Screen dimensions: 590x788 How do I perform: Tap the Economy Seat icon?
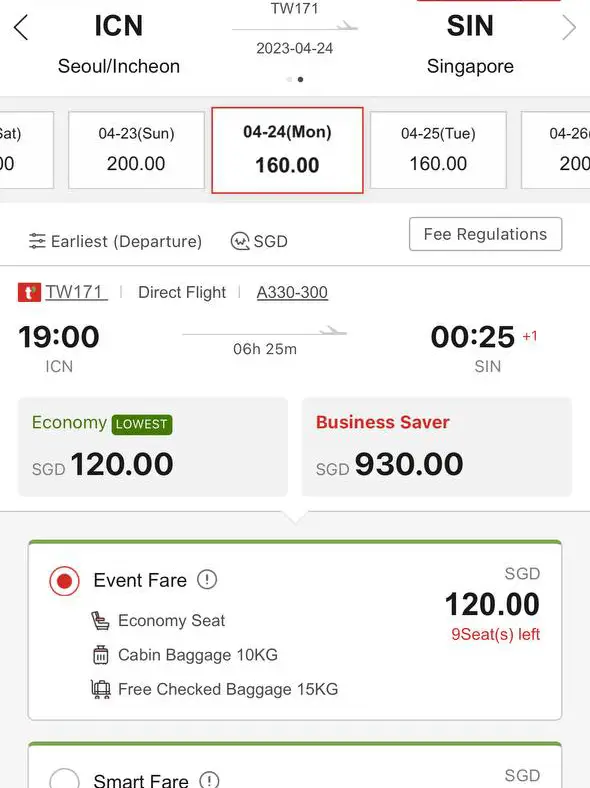pyautogui.click(x=101, y=621)
